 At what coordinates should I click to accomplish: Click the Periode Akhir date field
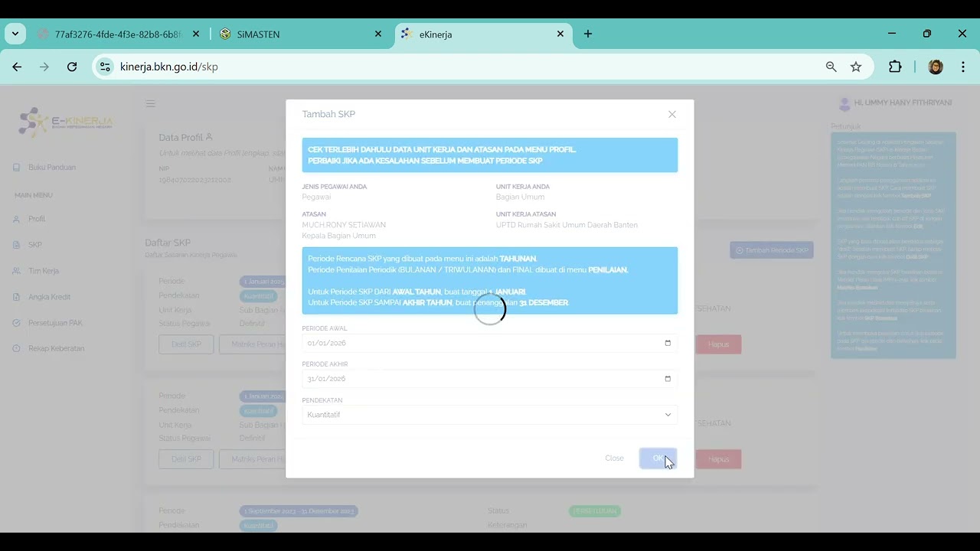pos(490,379)
